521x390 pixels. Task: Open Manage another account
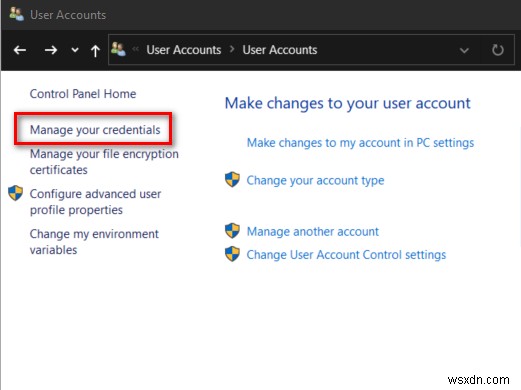coord(313,231)
